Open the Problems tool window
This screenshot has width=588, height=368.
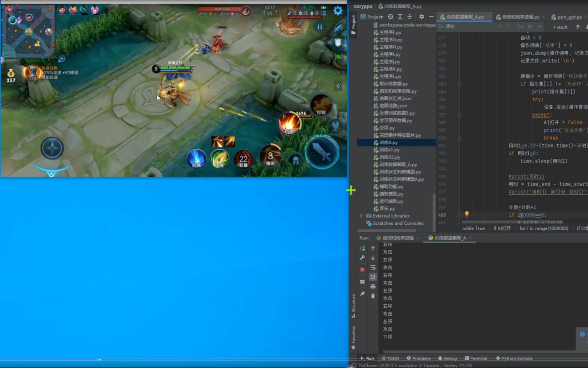tap(418, 358)
